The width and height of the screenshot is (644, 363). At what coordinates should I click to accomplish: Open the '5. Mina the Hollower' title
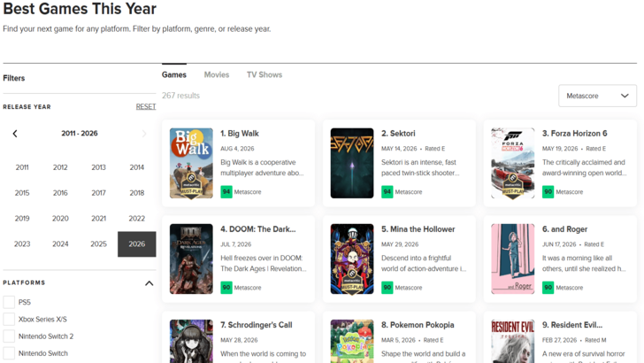418,229
